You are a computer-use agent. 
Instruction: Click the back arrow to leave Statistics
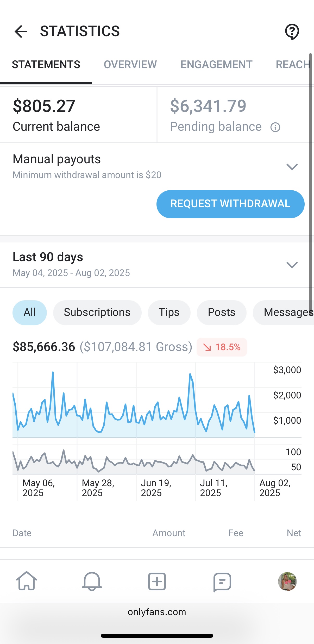[x=21, y=32]
